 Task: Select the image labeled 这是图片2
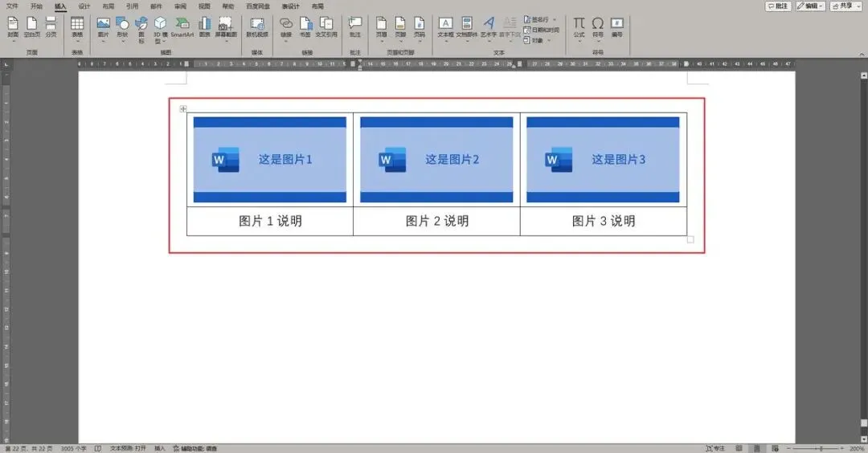coord(436,159)
